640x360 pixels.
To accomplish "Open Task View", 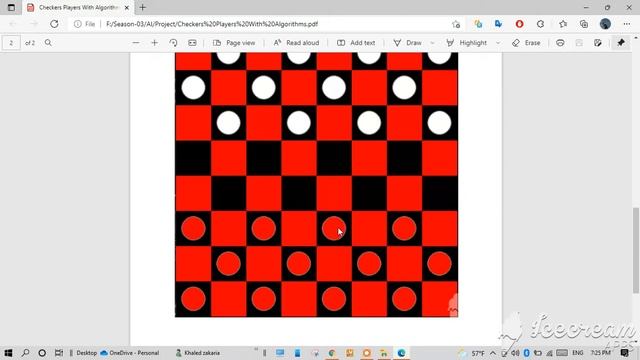I will 59,353.
